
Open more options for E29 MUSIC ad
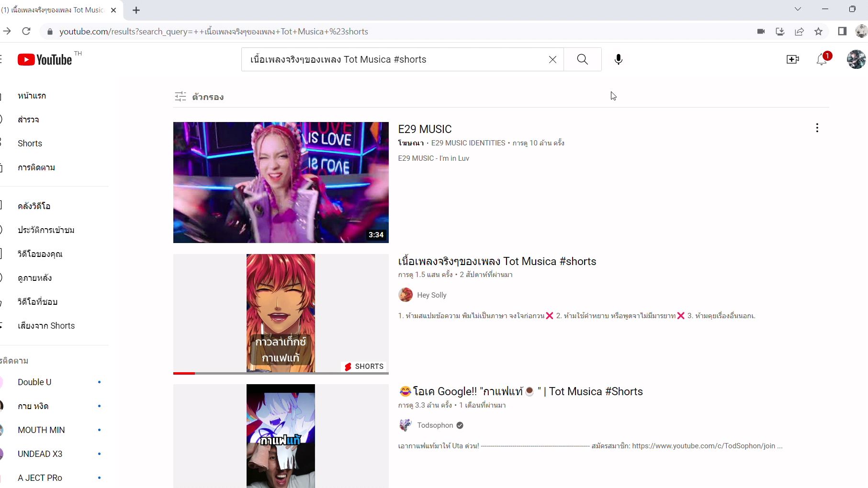(x=817, y=128)
